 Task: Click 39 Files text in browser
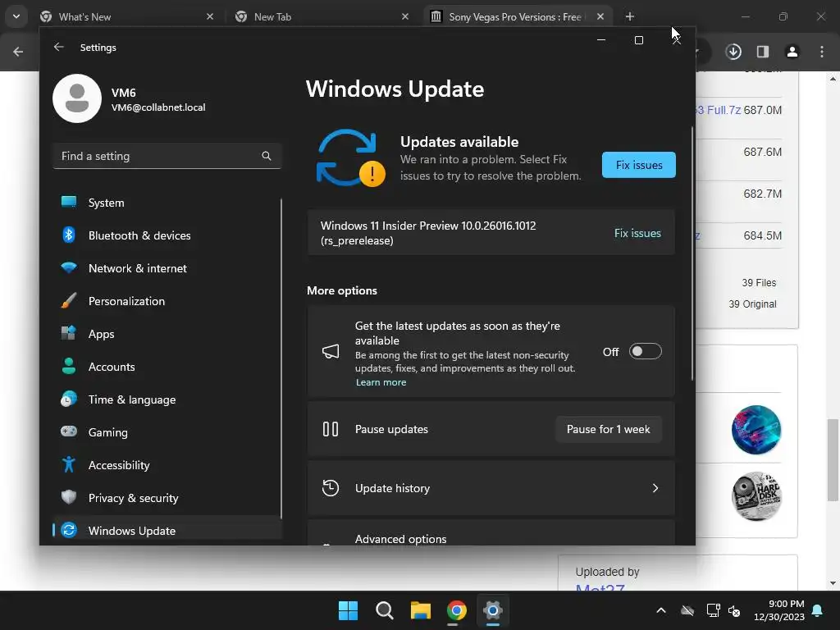coord(759,282)
